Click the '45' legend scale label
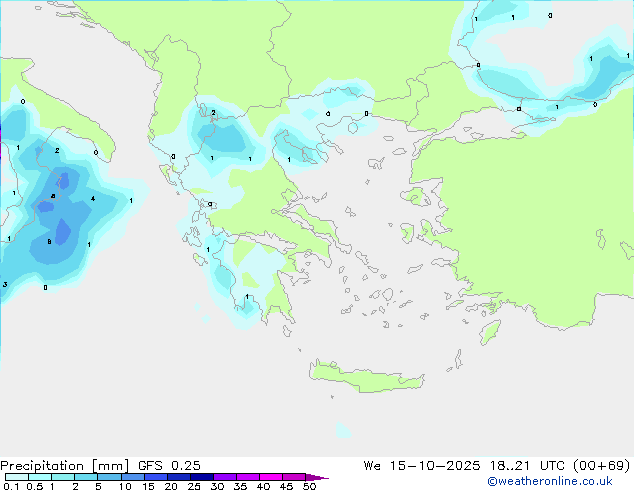This screenshot has height=490, width=634. tap(286, 486)
